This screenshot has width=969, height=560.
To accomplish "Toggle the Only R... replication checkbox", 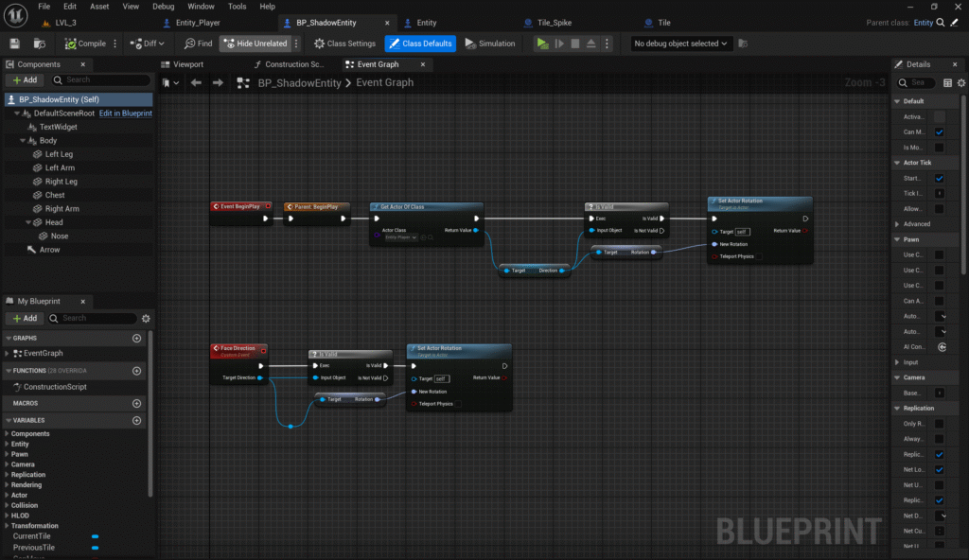I will pyautogui.click(x=940, y=424).
